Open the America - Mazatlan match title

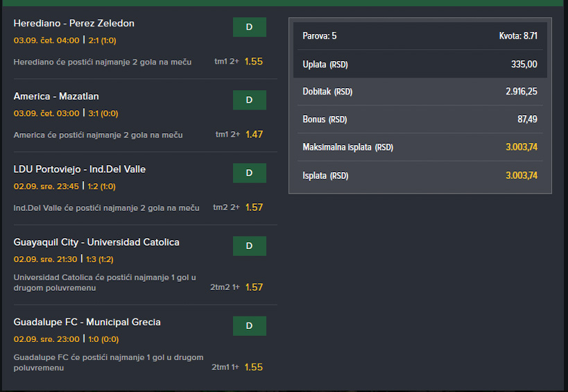pos(56,96)
